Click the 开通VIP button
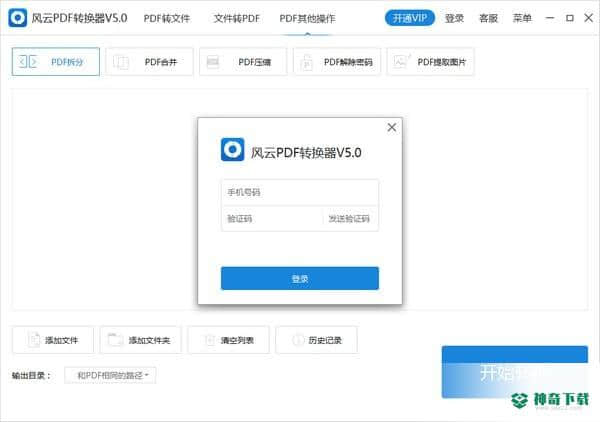Screen dimensions: 600x422 pos(410,18)
